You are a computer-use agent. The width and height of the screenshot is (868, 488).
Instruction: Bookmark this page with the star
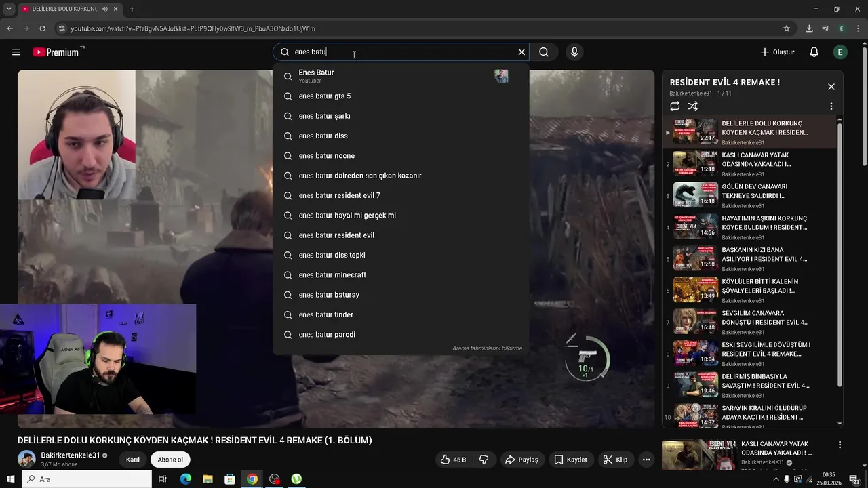click(787, 28)
